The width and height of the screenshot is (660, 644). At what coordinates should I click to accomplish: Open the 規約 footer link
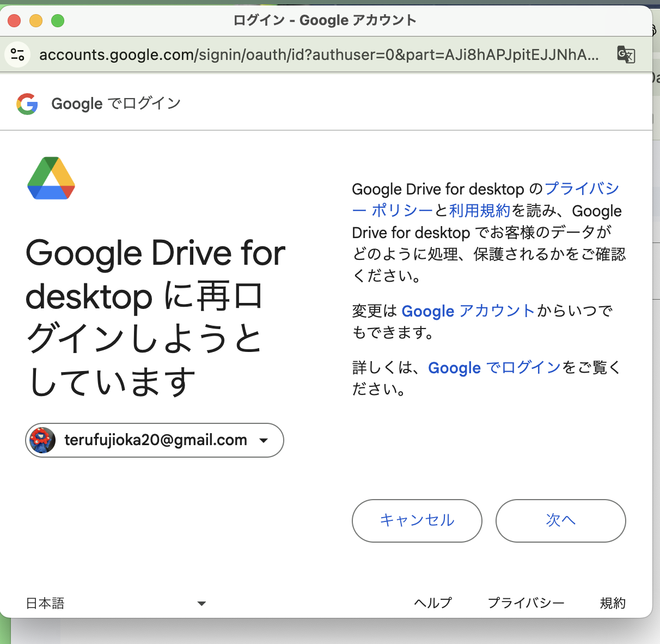tap(612, 603)
